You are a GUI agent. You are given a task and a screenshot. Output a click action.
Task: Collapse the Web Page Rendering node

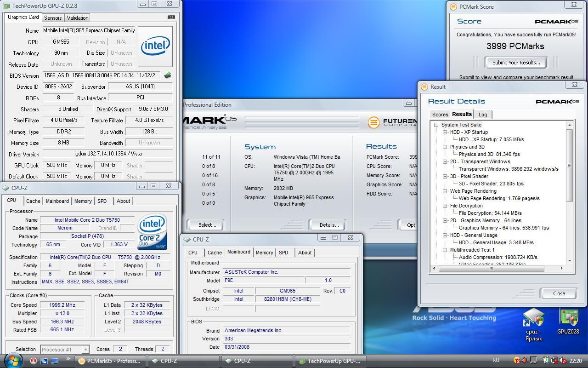(x=445, y=191)
